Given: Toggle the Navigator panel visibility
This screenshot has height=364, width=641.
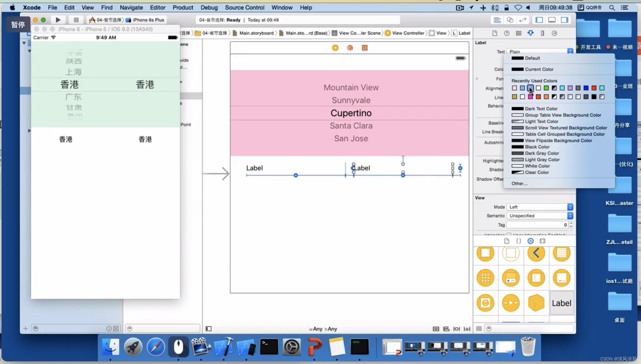Looking at the screenshot, I should pos(539,20).
